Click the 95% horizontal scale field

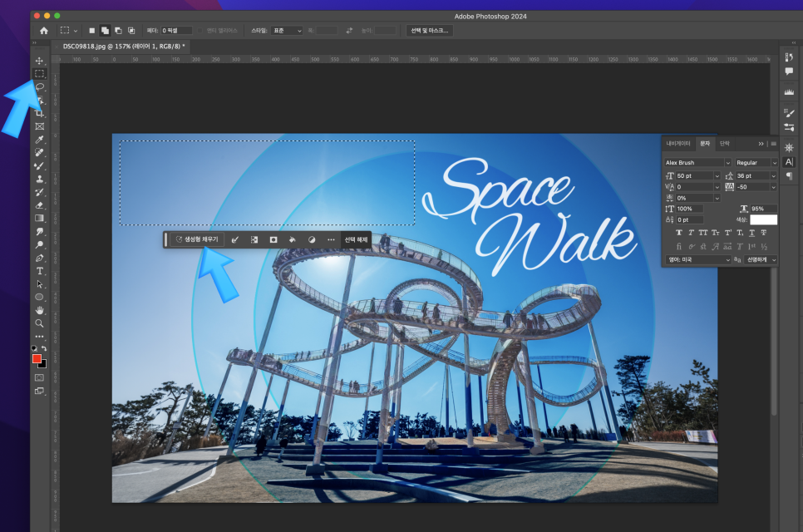(x=764, y=209)
